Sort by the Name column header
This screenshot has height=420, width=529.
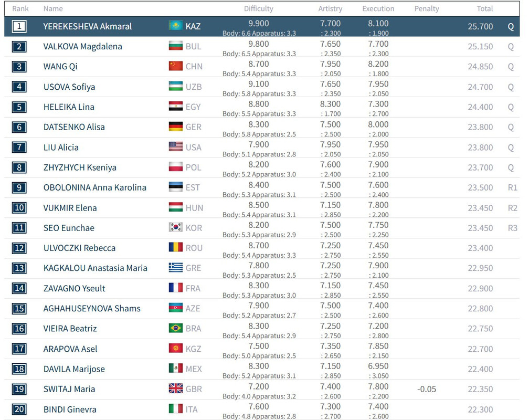click(53, 9)
